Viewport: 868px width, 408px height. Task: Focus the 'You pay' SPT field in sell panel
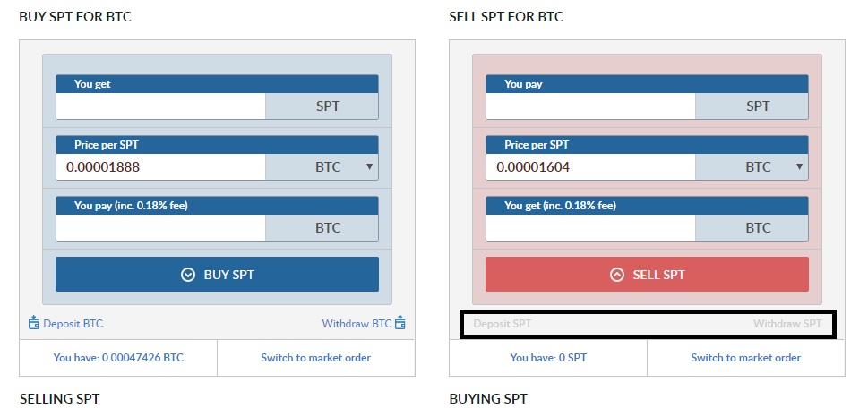(x=590, y=106)
